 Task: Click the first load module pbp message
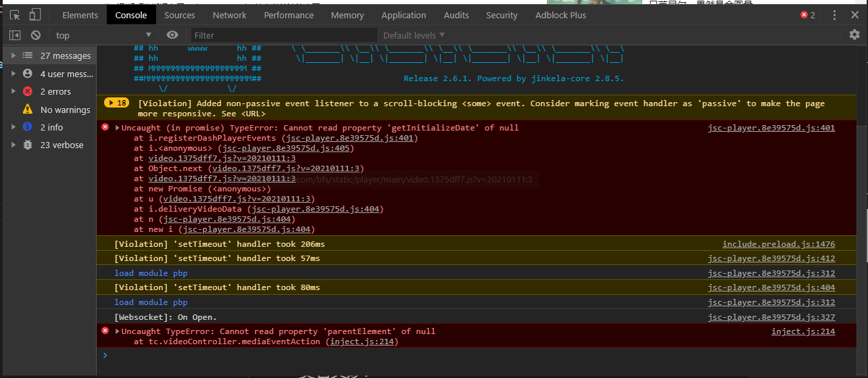pos(151,273)
